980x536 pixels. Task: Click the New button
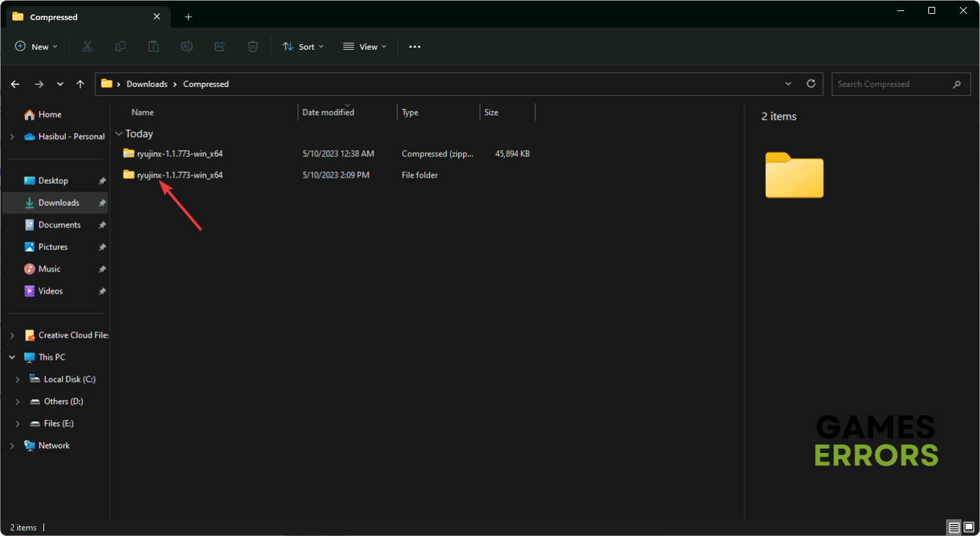[36, 46]
